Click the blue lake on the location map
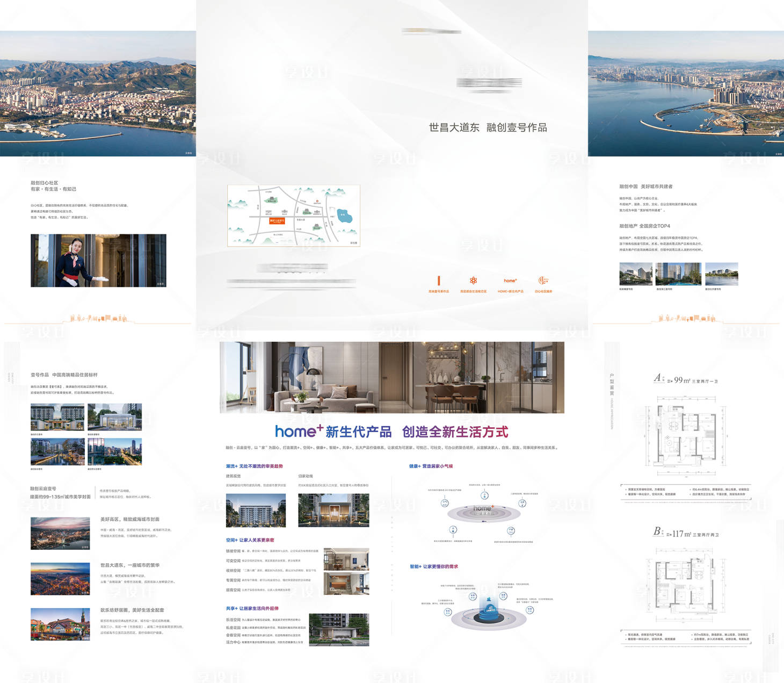The width and height of the screenshot is (784, 683). click(x=344, y=217)
